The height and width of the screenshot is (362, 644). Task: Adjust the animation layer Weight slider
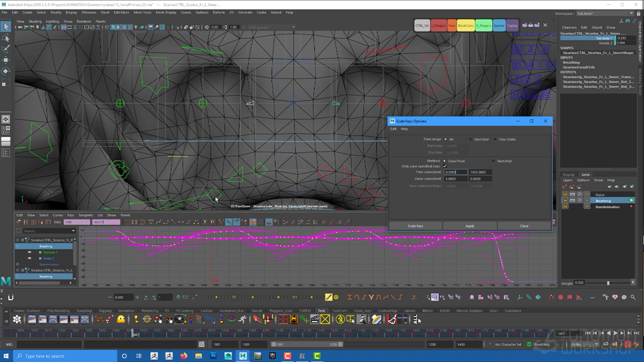pyautogui.click(x=608, y=283)
